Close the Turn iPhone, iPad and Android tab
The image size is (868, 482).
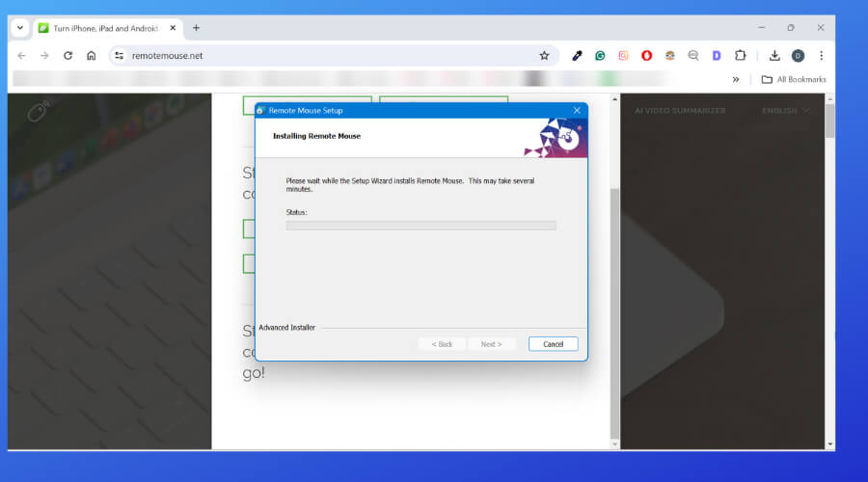click(x=173, y=28)
